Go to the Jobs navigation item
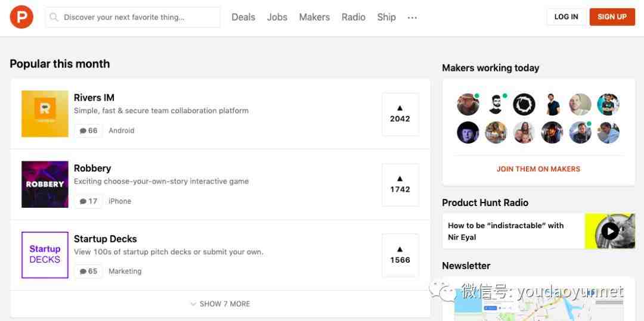The height and width of the screenshot is (321, 644). [x=277, y=17]
